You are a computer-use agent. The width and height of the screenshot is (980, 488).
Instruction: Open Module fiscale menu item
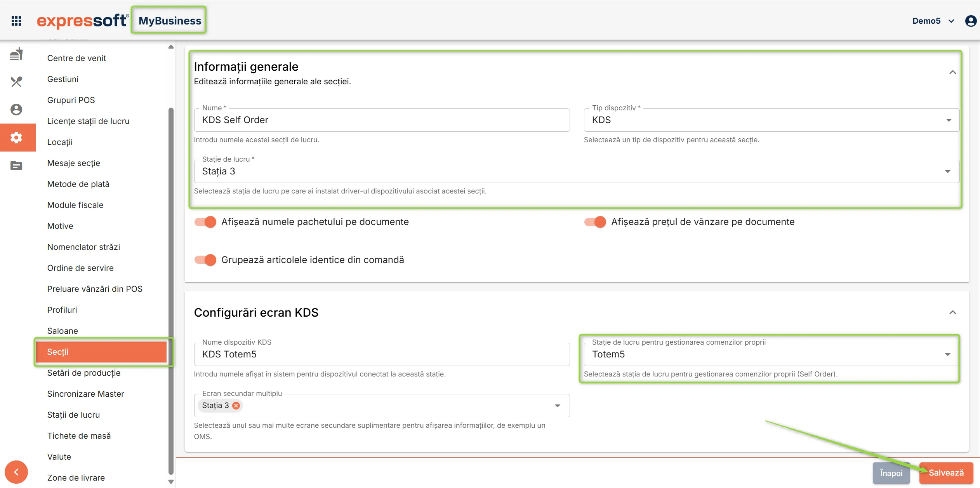tap(75, 205)
